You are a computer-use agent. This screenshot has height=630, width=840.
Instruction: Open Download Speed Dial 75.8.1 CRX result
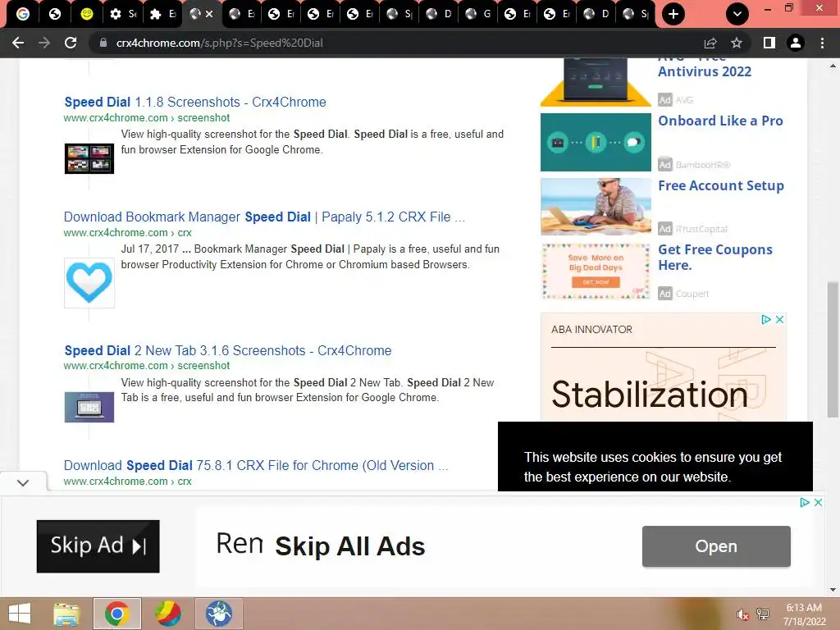(x=256, y=466)
